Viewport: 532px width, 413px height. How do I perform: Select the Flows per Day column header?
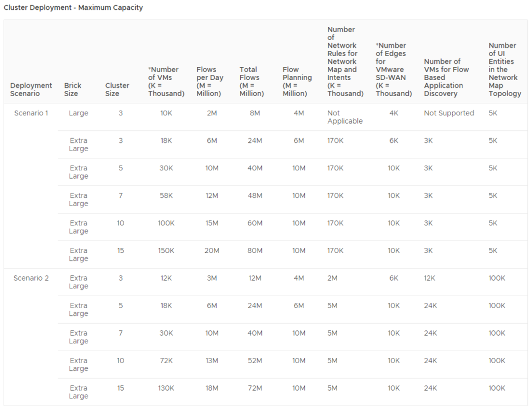coord(208,81)
